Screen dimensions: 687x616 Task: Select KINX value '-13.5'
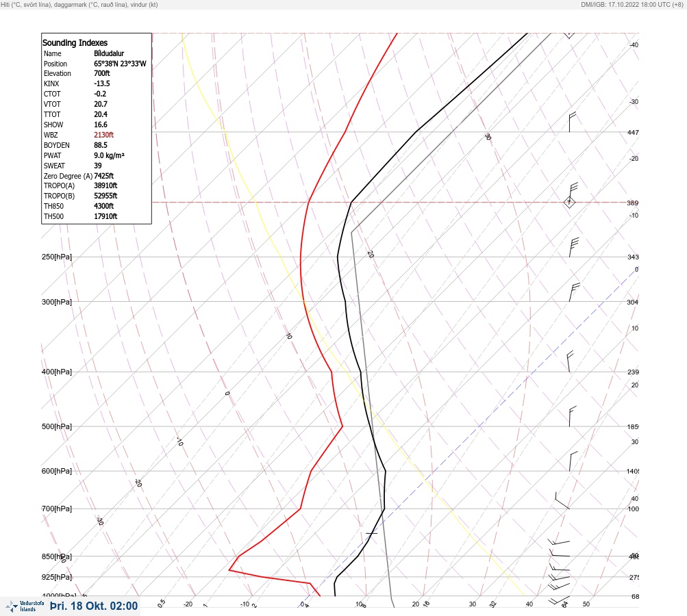click(x=102, y=84)
